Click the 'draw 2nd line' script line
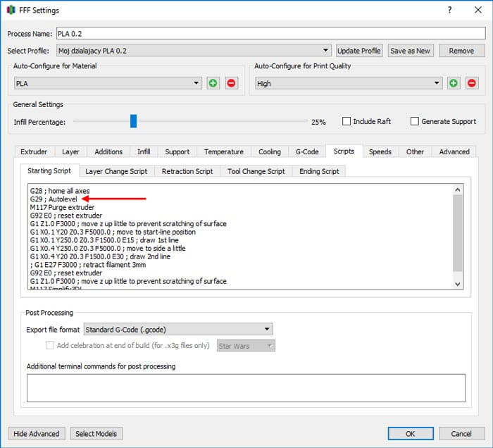Image resolution: width=493 pixels, height=448 pixels. coord(100,256)
